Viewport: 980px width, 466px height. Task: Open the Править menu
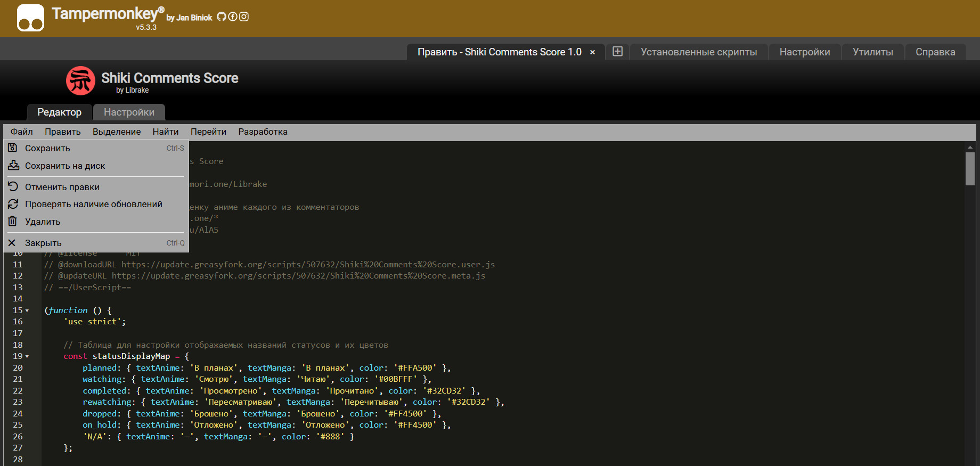(x=62, y=132)
